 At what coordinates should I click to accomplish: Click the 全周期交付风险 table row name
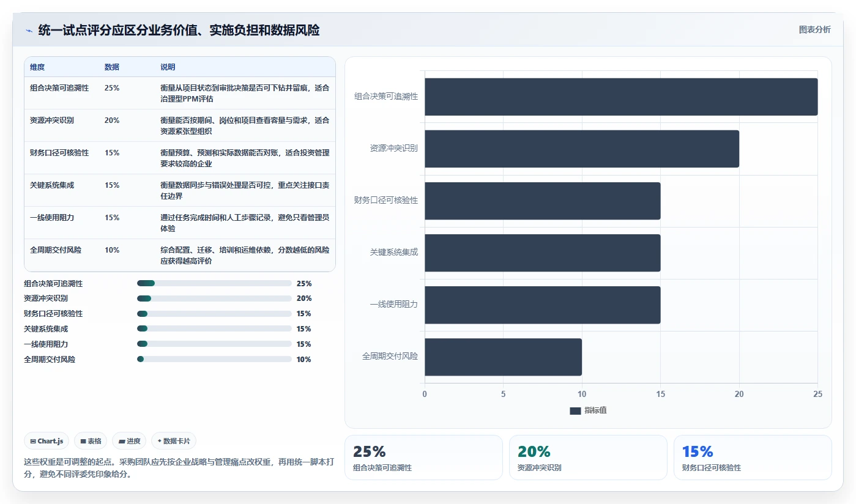(x=56, y=250)
